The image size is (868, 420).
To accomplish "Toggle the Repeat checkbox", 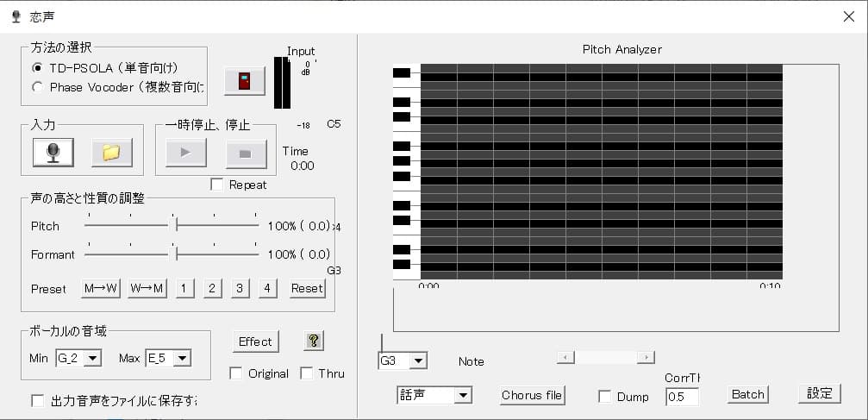I will point(217,185).
